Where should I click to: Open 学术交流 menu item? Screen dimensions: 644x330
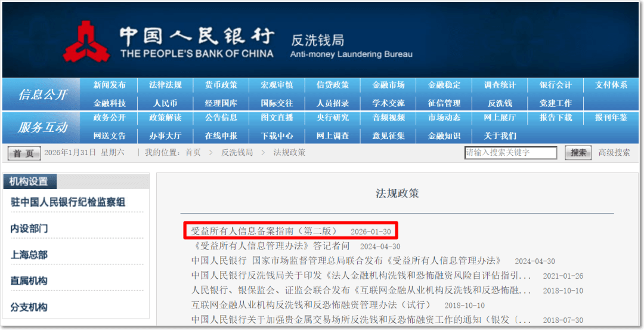coord(389,103)
